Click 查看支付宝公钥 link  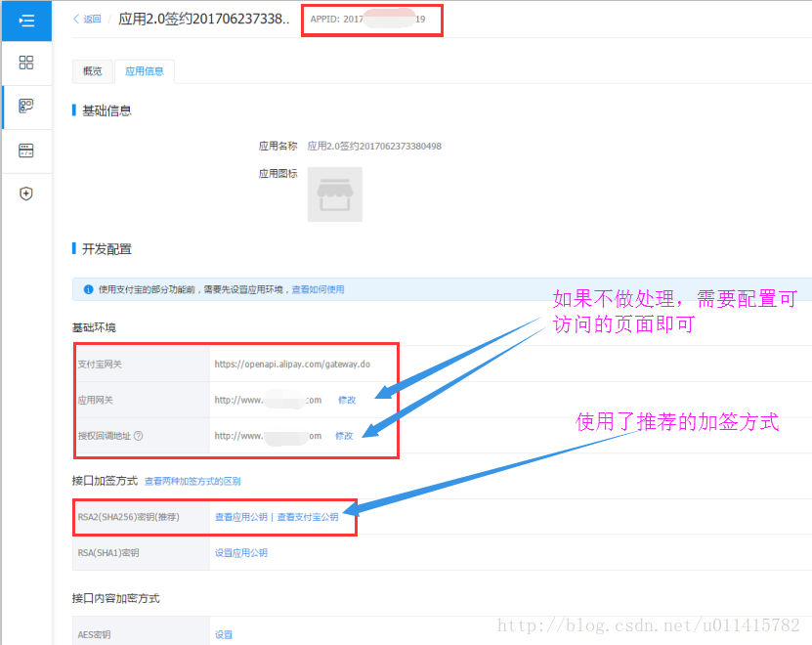point(308,517)
